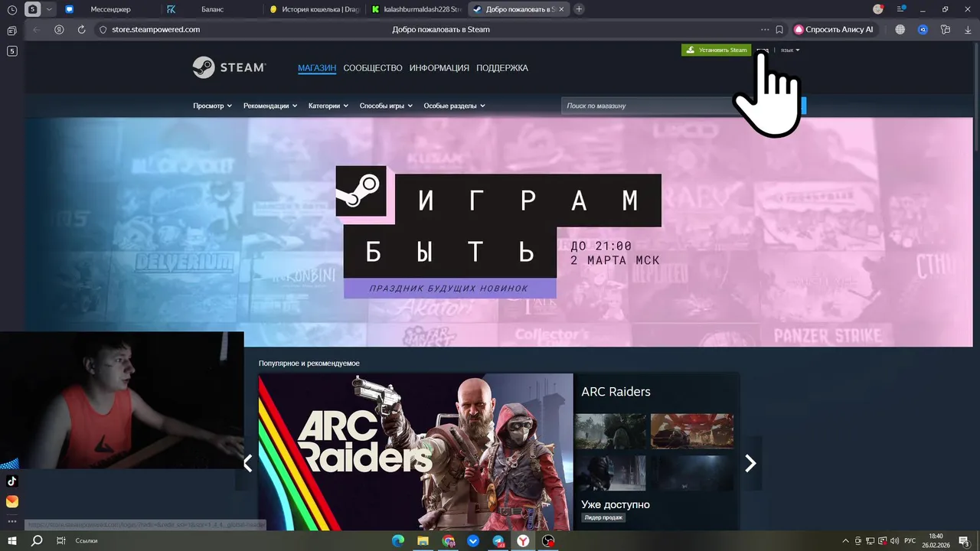Show hidden system tray icons
Screen dimensions: 980x551
(845, 541)
